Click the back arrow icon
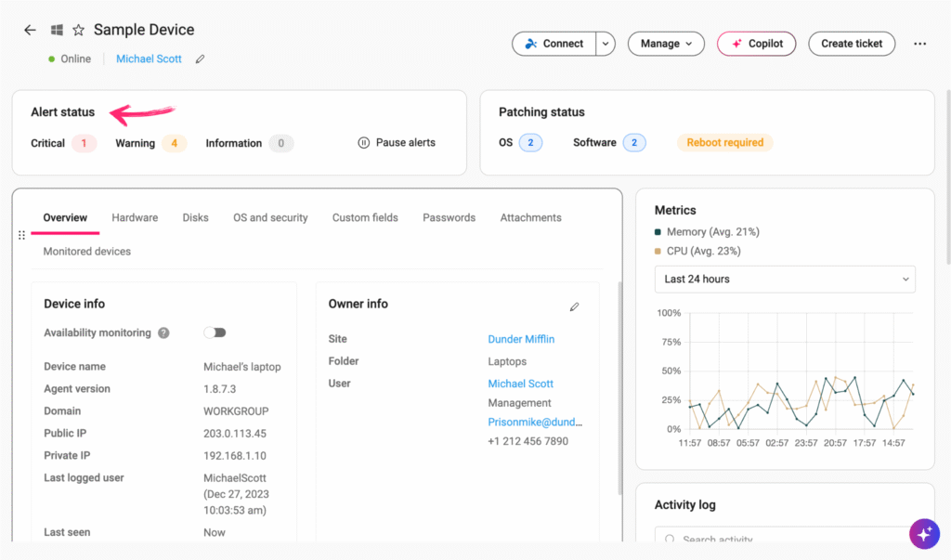 coord(30,31)
